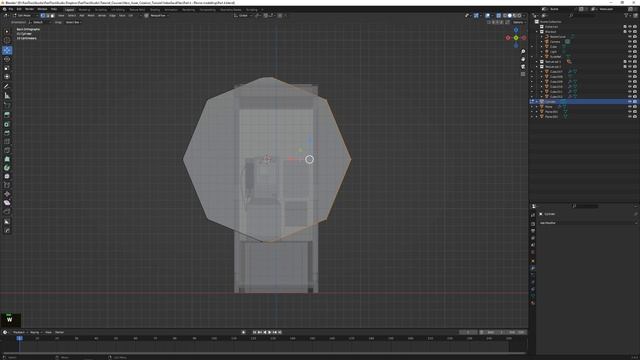Select the Bevel tool

[7, 133]
